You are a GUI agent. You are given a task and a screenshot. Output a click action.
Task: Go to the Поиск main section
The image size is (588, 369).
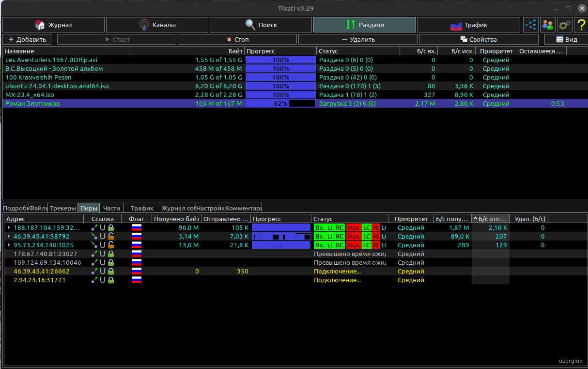coord(261,25)
